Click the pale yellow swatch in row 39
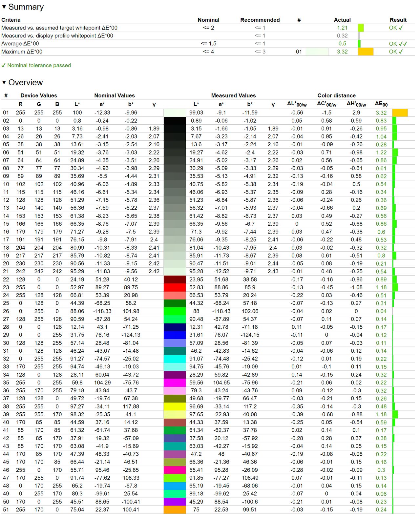This screenshot has height=517, width=420. coord(175,414)
